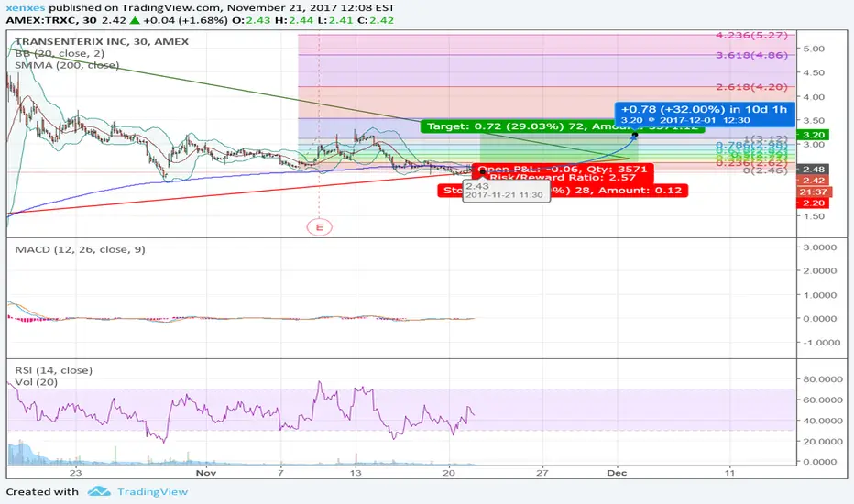
Task: Click the 2.618(4.20) Fibonacci level label
Action: coord(751,87)
